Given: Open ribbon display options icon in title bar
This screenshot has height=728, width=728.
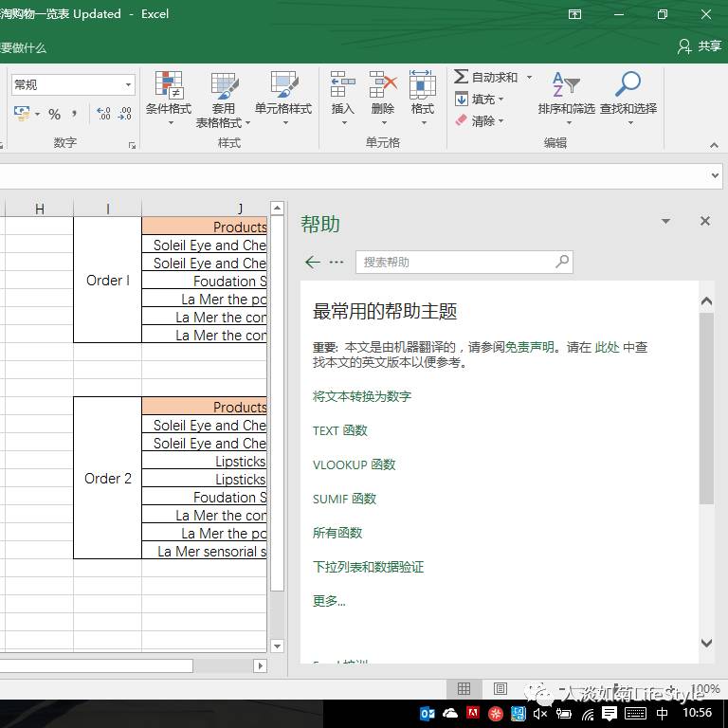Looking at the screenshot, I should tap(574, 14).
